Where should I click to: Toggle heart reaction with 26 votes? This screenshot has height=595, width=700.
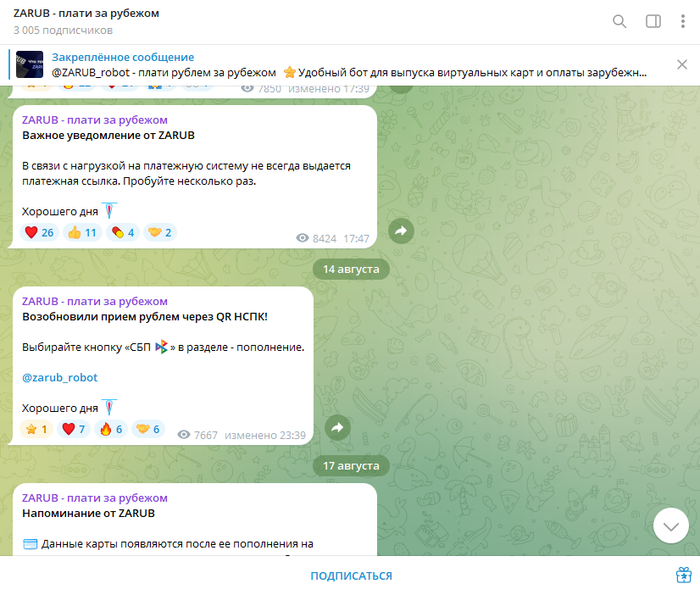[x=39, y=232]
